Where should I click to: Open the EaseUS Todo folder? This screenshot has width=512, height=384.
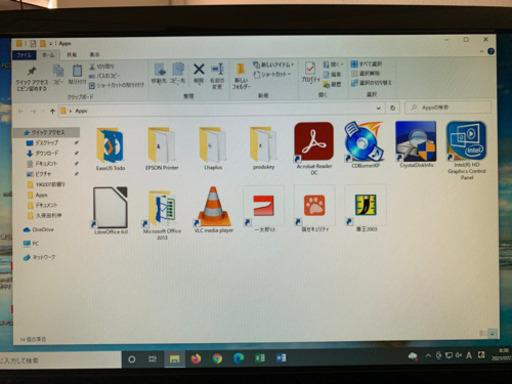pos(110,150)
